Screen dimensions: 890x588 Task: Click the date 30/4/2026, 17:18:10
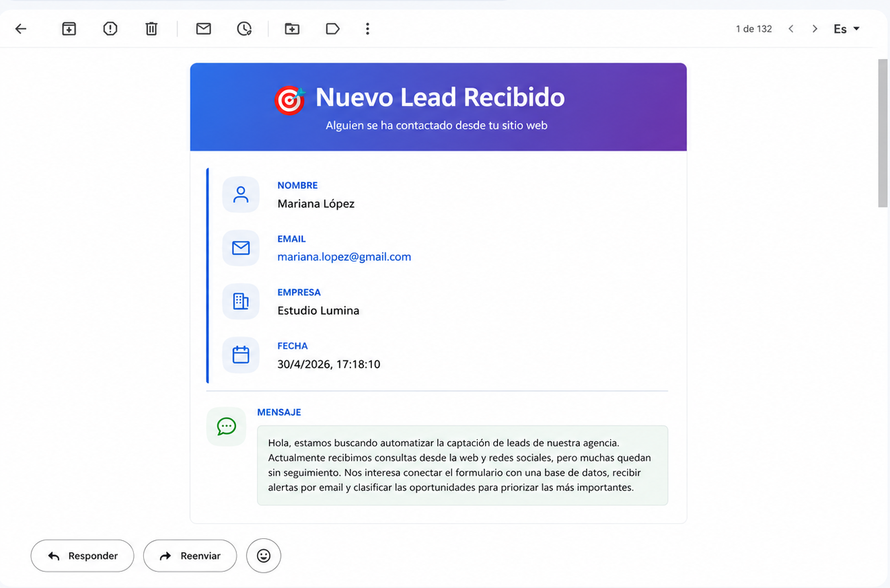[329, 365]
